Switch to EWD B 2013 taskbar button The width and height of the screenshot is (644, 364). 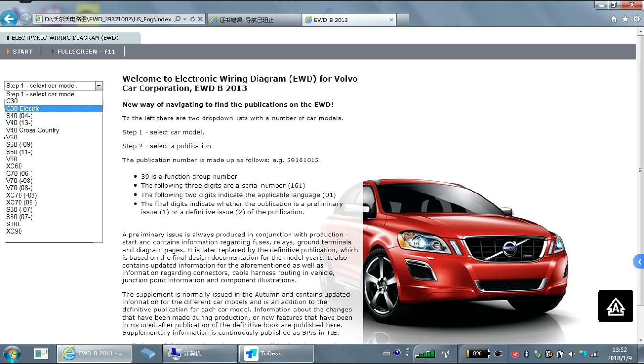[x=95, y=353]
